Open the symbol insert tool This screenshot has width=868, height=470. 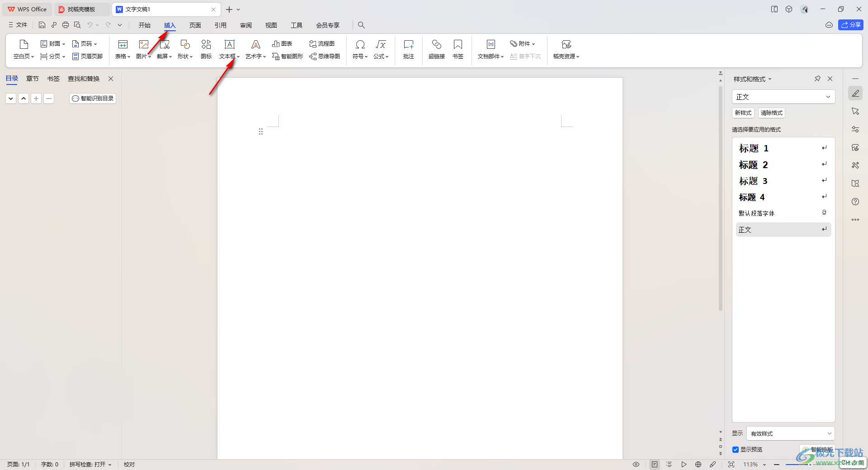coord(360,50)
